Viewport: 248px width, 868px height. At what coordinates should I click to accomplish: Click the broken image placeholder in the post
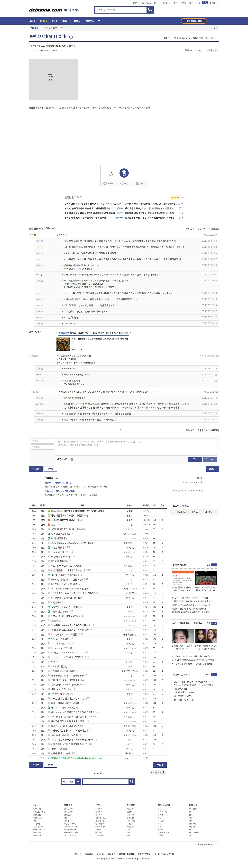(x=54, y=79)
